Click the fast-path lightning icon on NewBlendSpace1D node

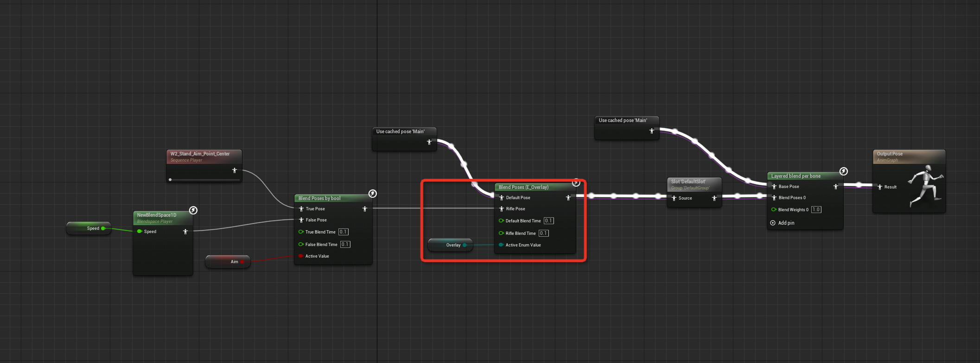click(x=193, y=210)
